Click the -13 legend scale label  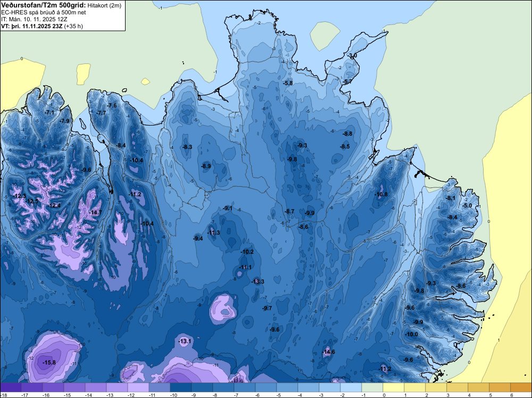(x=110, y=395)
